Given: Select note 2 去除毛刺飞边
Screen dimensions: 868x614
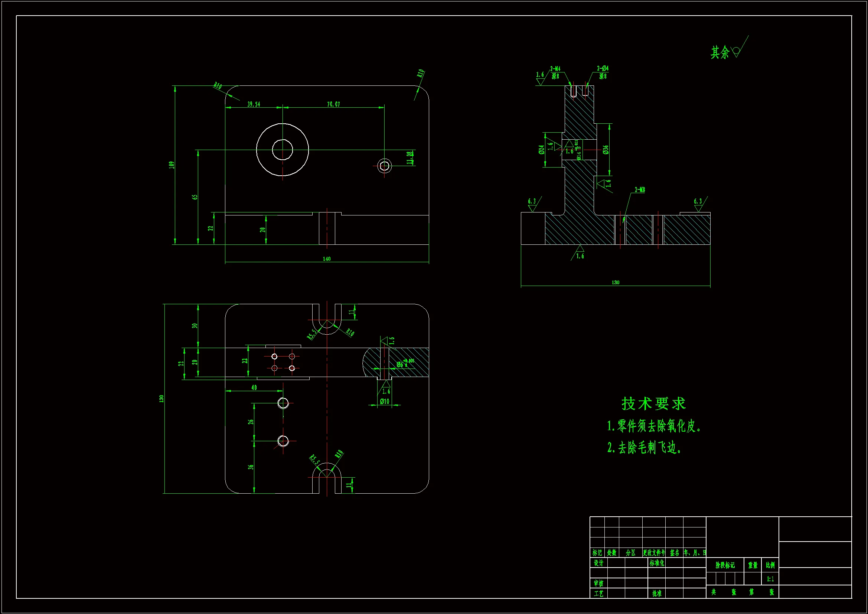Looking at the screenshot, I should click(645, 448).
